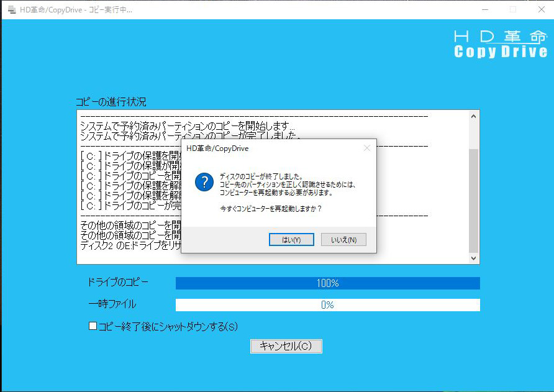The width and height of the screenshot is (554, 392).
Task: Click the コピーの進行状況 label
Action: [111, 102]
